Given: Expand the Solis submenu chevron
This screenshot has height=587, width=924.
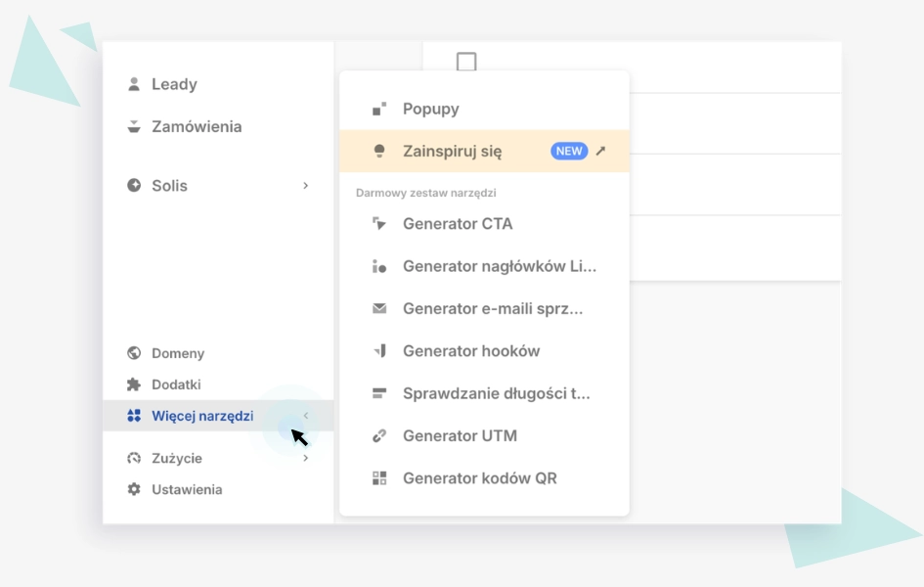Looking at the screenshot, I should click(x=306, y=185).
